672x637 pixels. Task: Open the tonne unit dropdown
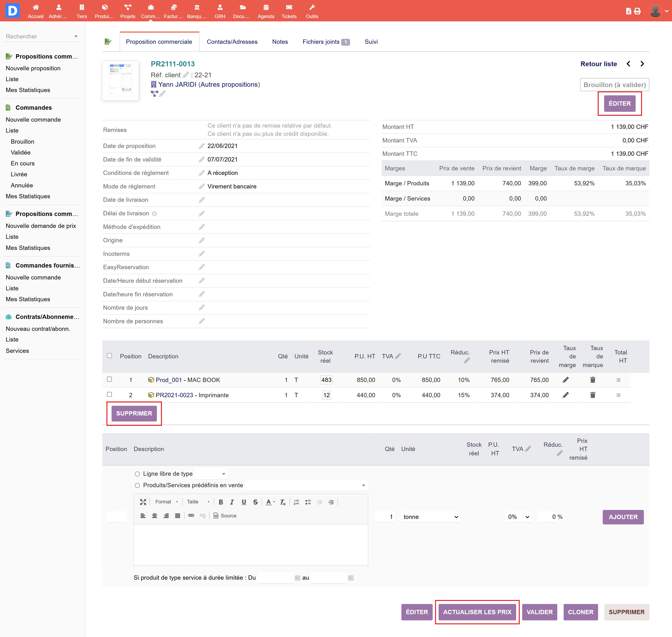tap(430, 517)
